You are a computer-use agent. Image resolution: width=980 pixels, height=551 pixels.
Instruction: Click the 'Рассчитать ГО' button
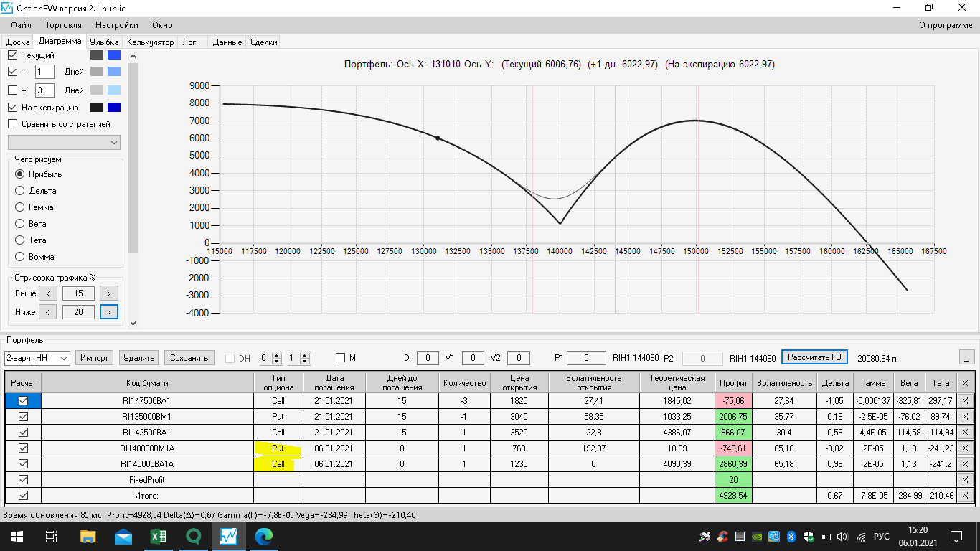coord(814,357)
